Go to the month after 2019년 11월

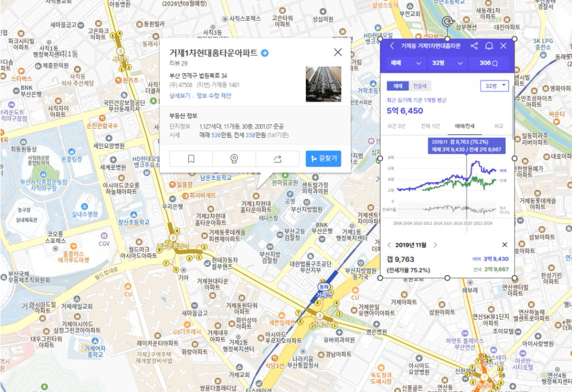pos(435,245)
